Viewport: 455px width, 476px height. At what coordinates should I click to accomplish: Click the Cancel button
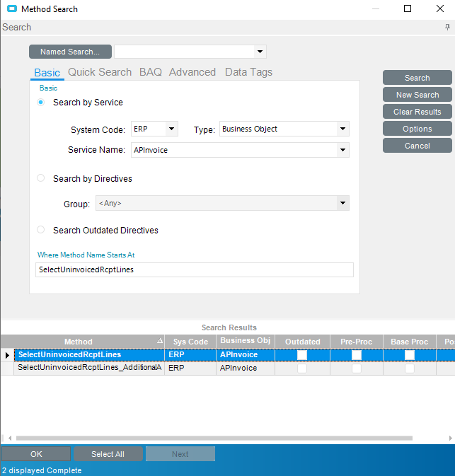(x=417, y=146)
